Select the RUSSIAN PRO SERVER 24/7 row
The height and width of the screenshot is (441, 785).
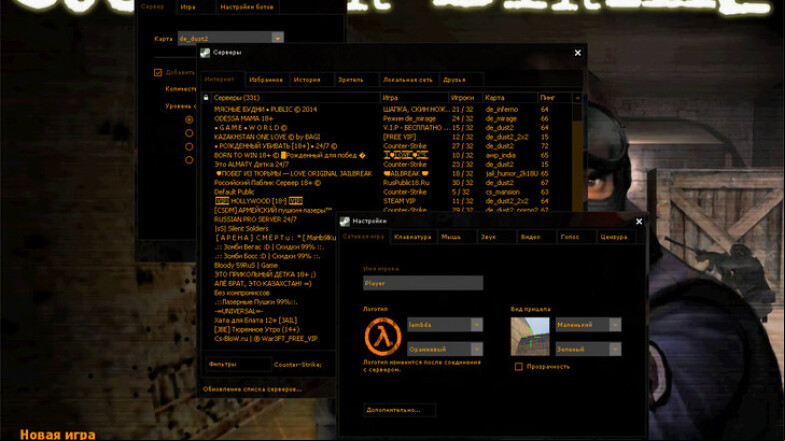click(270, 219)
